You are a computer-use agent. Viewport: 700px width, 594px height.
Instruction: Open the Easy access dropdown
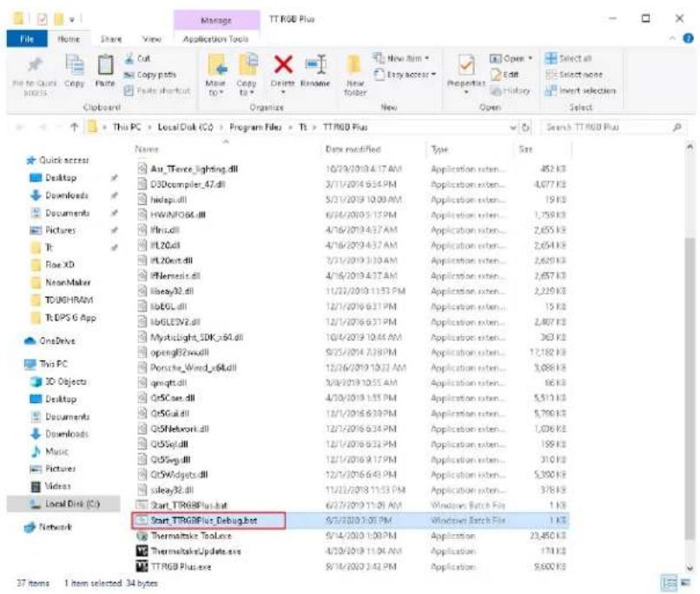point(405,75)
